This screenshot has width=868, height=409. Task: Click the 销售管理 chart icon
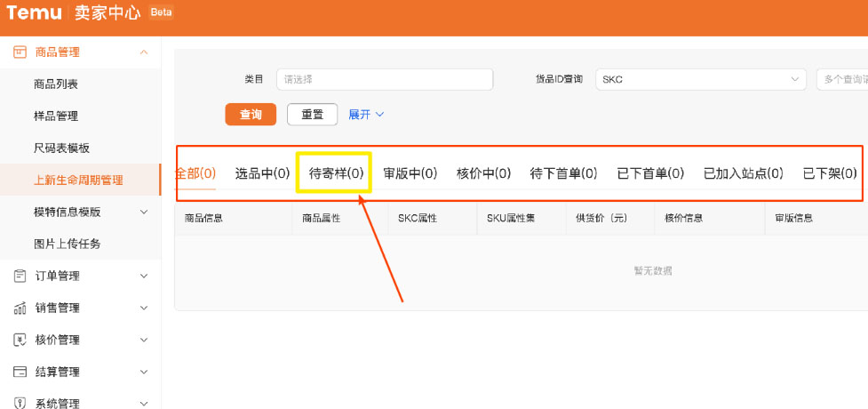[x=20, y=308]
